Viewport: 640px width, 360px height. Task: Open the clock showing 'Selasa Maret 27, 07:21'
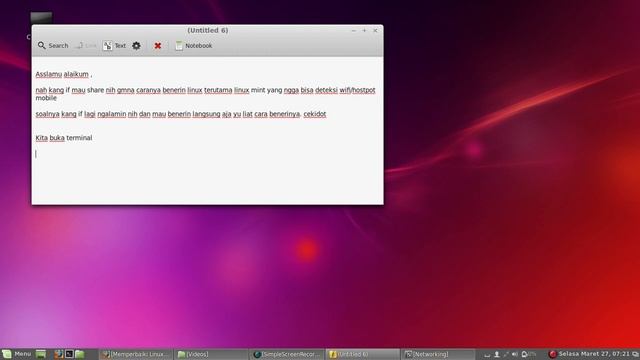click(x=594, y=354)
